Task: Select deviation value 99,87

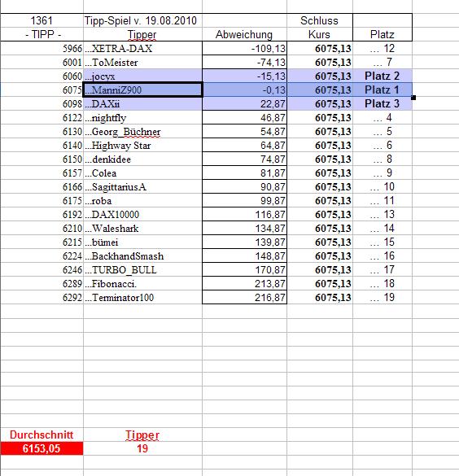Action: tap(244, 201)
